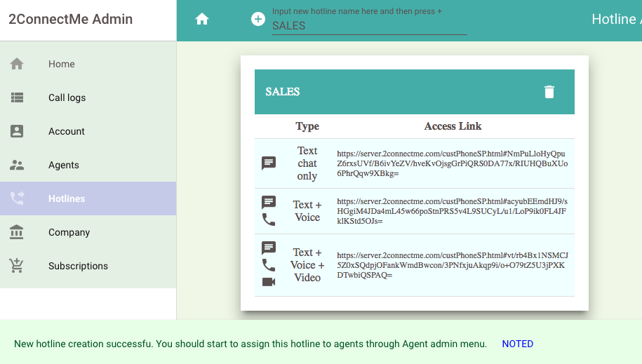Click the chat icon in Text chat only row
This screenshot has width=642, height=364.
point(269,163)
